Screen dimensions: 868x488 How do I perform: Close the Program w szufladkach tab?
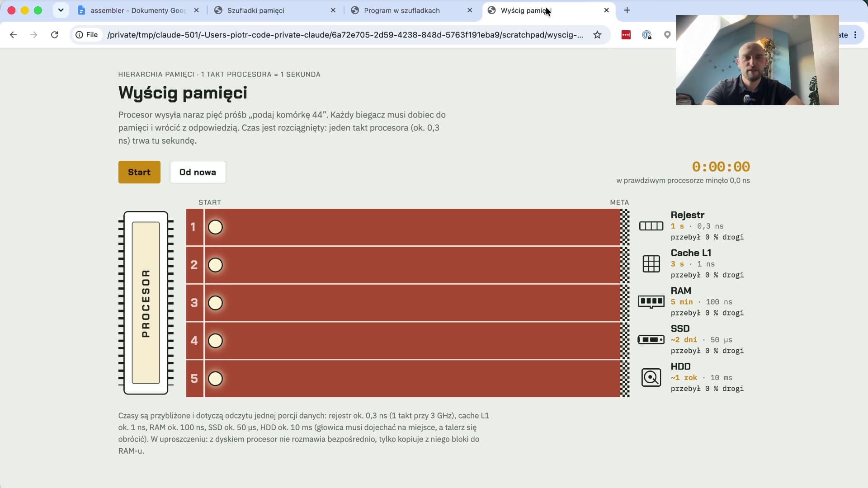coord(470,10)
